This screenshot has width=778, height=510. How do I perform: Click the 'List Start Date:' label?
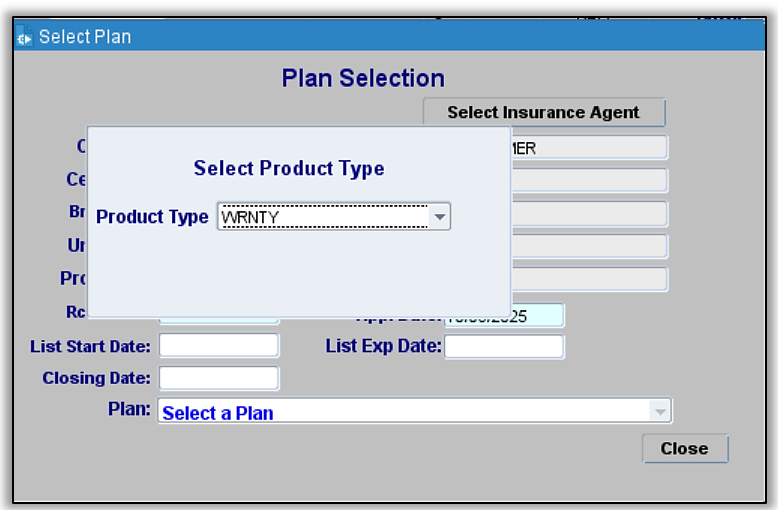click(91, 346)
